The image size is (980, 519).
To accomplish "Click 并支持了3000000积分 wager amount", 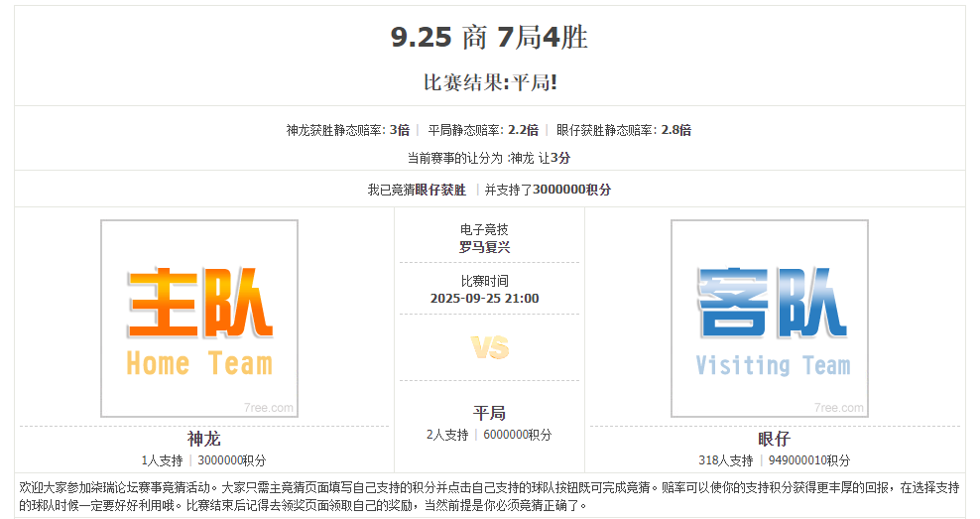I will tap(548, 190).
